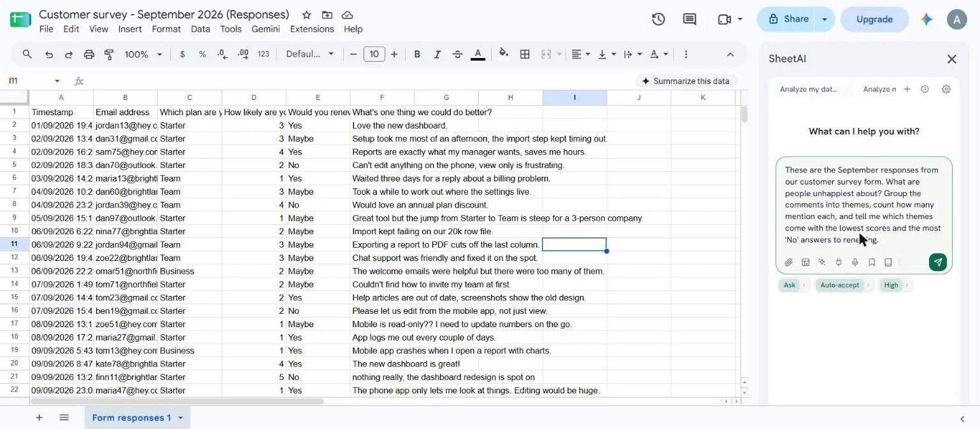Click the Upgrade button
Image resolution: width=980 pixels, height=429 pixels.
point(874,19)
